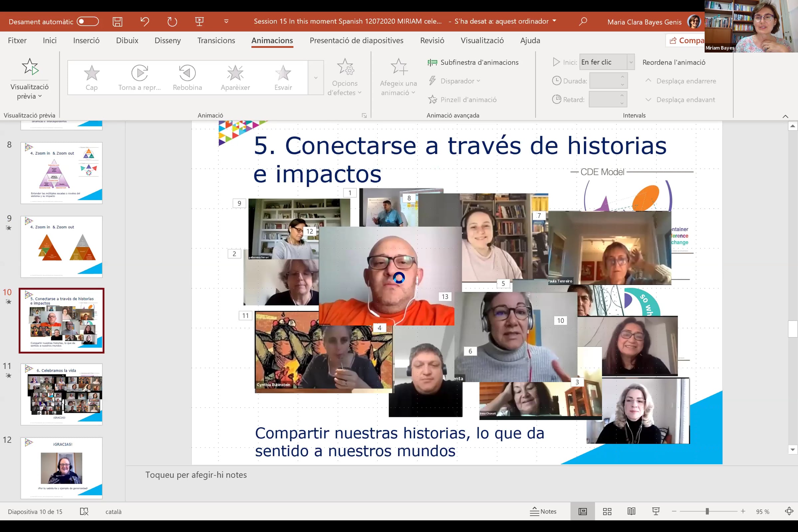Click the zoom out minus button
The image size is (798, 532).
[674, 511]
